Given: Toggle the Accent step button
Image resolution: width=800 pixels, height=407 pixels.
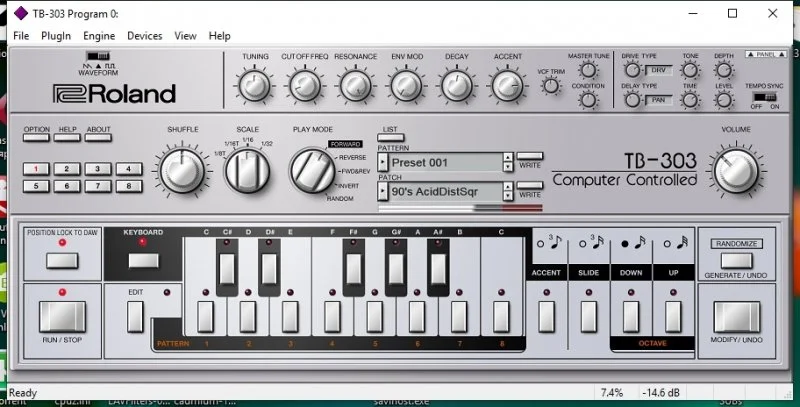Looking at the screenshot, I should (x=546, y=317).
